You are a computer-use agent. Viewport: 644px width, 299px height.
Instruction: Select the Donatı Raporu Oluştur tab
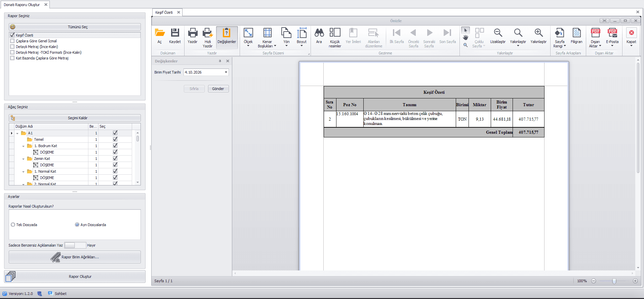coord(22,5)
